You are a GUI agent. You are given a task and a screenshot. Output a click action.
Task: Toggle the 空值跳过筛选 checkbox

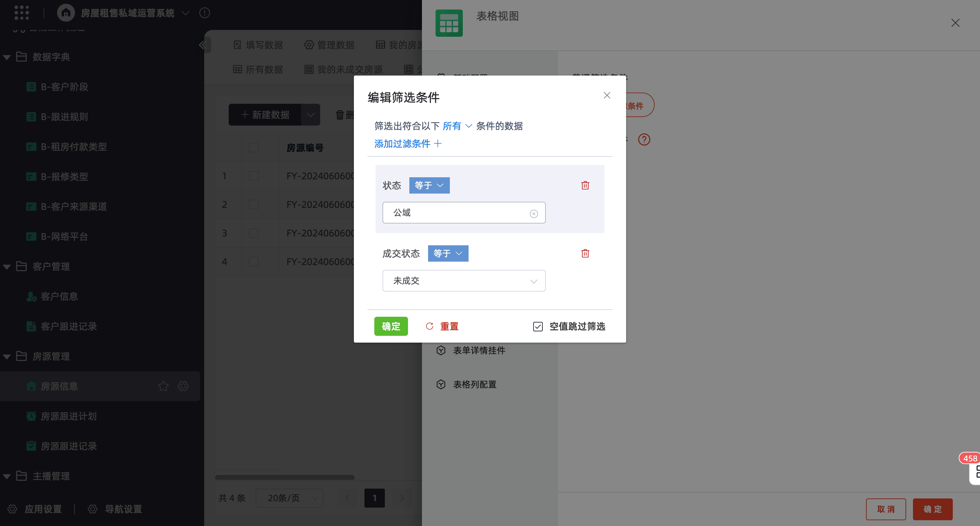point(538,326)
